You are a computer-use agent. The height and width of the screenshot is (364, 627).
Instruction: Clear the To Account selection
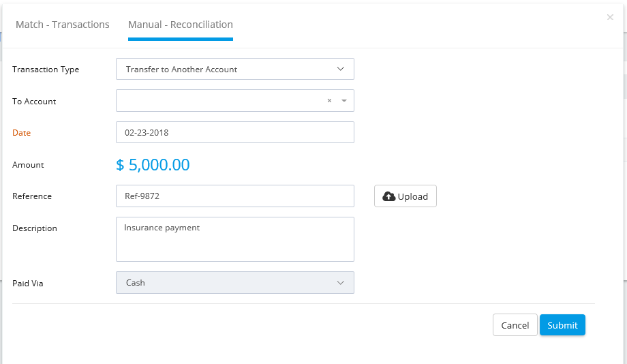tap(329, 100)
